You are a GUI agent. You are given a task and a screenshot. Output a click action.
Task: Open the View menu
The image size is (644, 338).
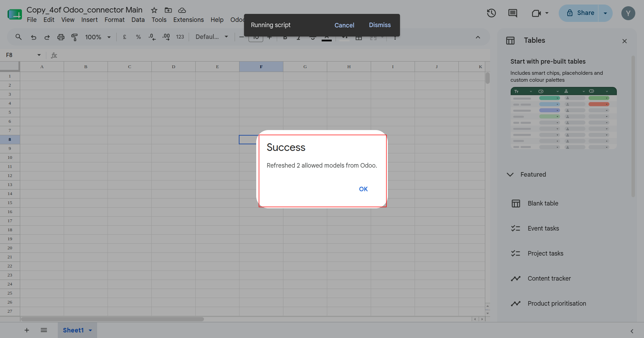[68, 20]
